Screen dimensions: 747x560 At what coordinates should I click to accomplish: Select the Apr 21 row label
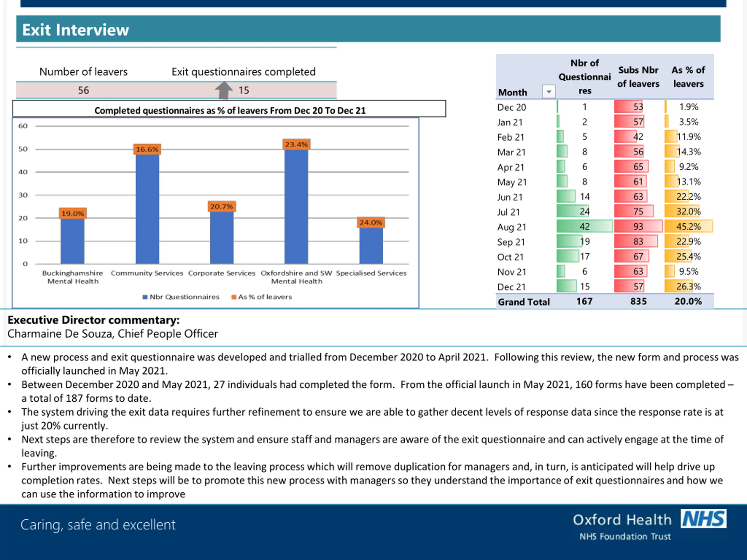pos(511,167)
